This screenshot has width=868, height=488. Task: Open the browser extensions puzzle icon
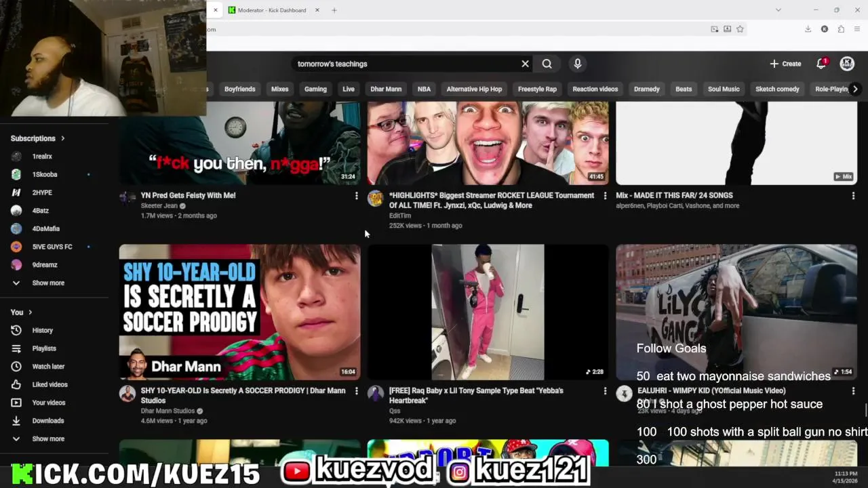(841, 29)
